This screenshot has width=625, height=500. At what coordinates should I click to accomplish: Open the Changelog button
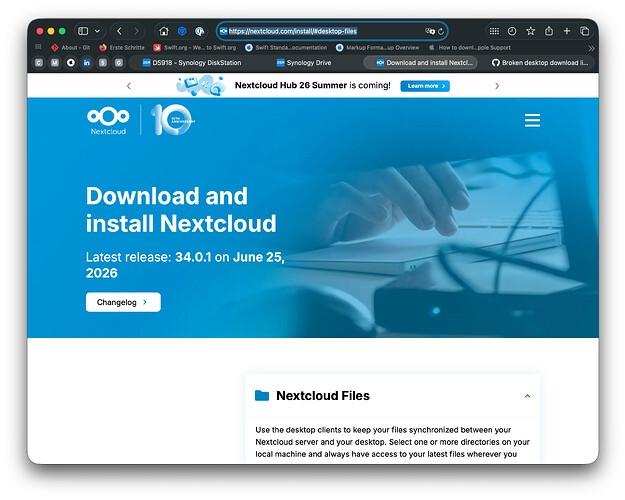(123, 302)
